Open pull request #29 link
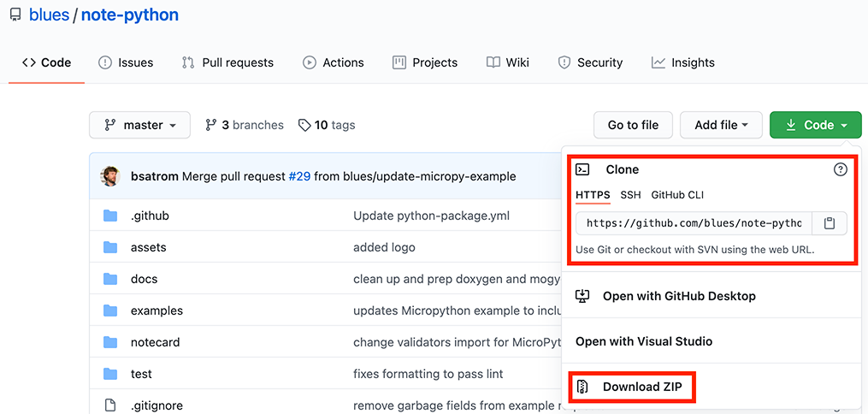Screen dimensions: 868x414 299,176
